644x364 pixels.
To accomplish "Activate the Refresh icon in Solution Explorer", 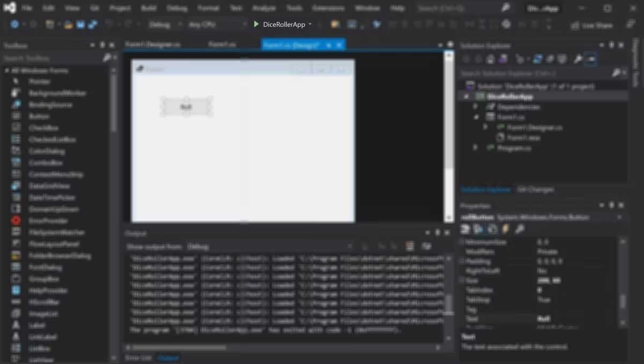I will [539, 59].
